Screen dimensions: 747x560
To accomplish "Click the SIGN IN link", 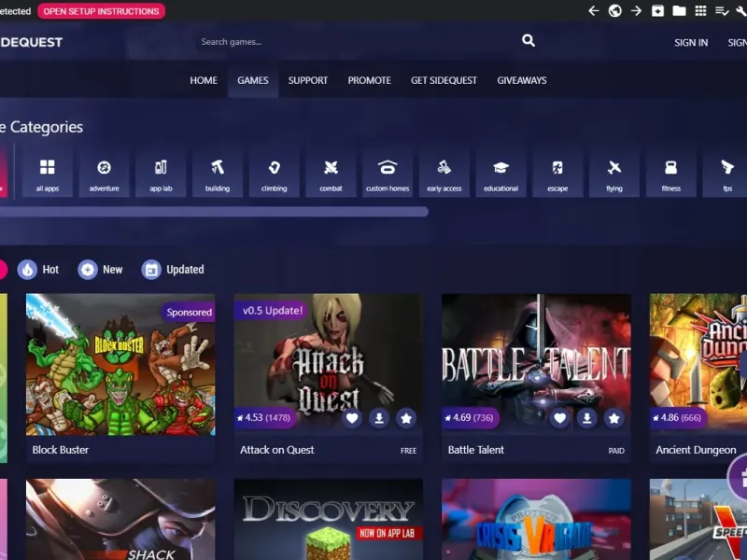I will (x=691, y=42).
